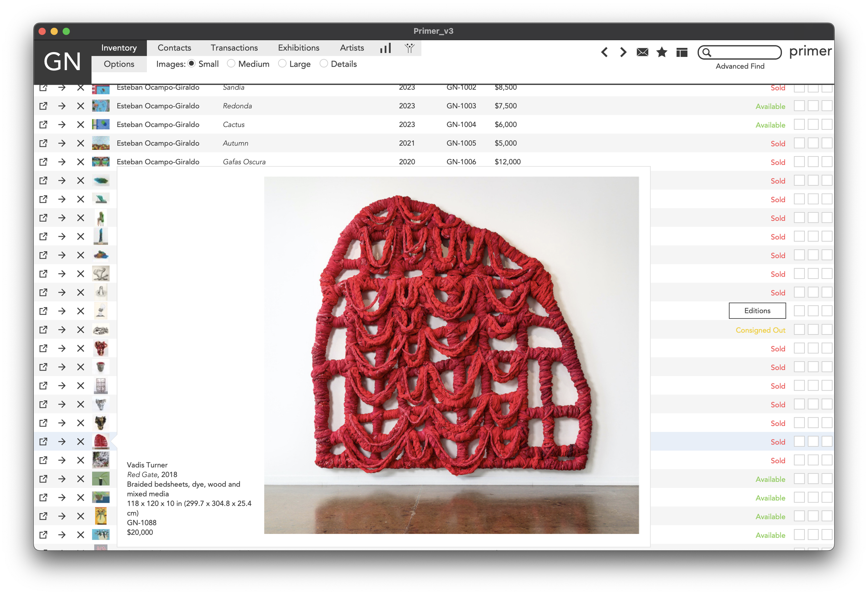Open the email envelope icon
The image size is (868, 595).
[642, 52]
